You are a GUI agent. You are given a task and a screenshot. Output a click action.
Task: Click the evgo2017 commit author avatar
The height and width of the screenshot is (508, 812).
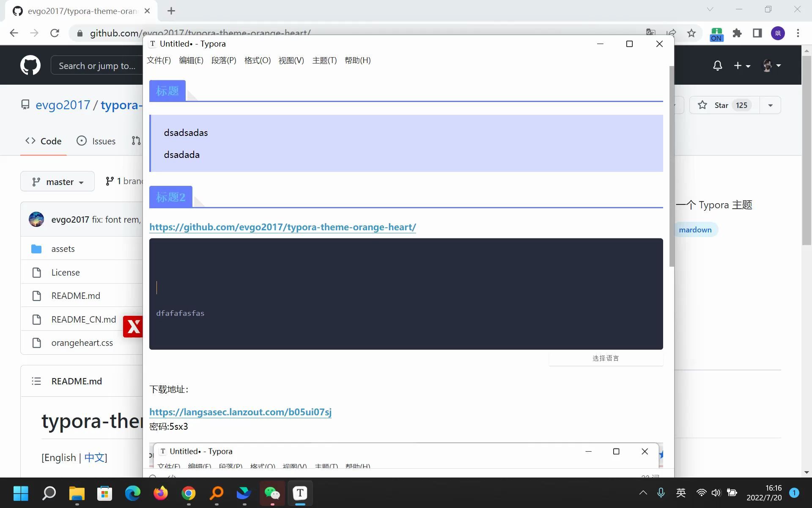click(x=36, y=219)
